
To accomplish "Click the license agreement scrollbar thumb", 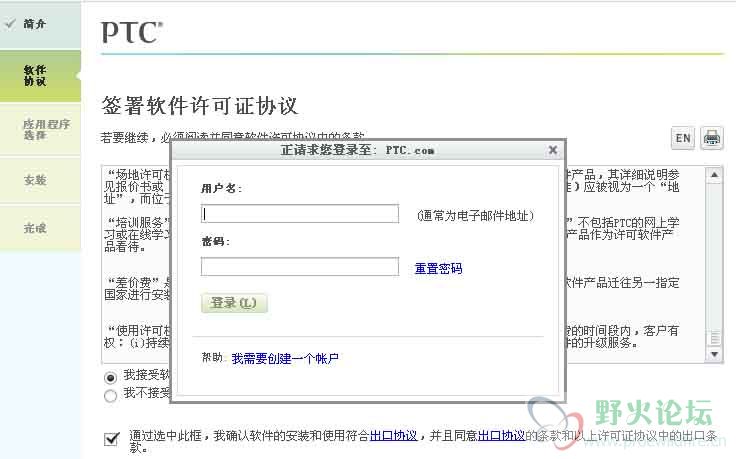I will click(x=714, y=337).
